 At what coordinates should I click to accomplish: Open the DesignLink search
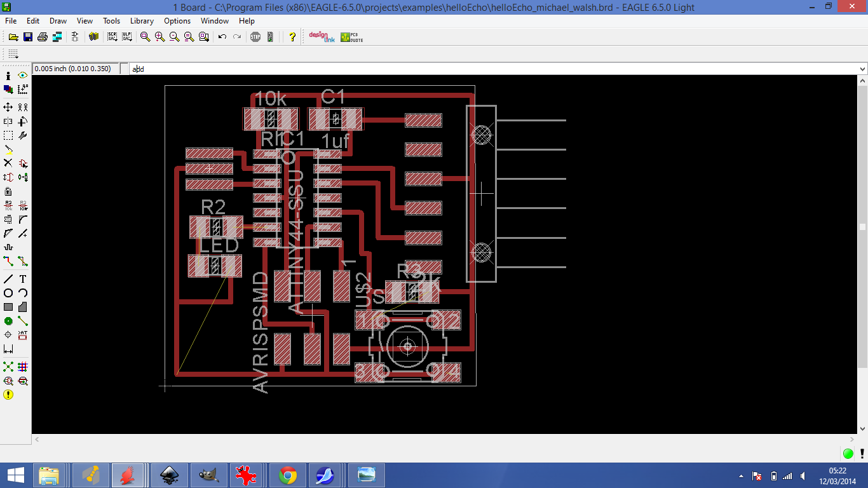[322, 37]
